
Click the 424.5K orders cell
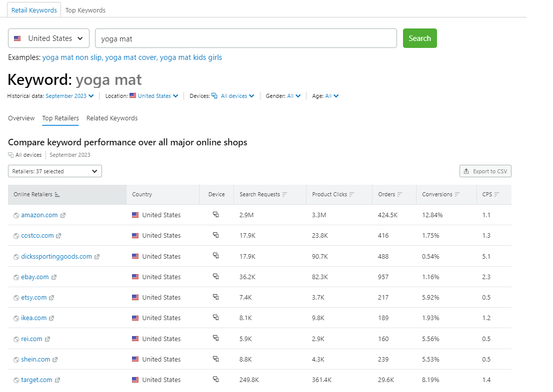tap(387, 215)
